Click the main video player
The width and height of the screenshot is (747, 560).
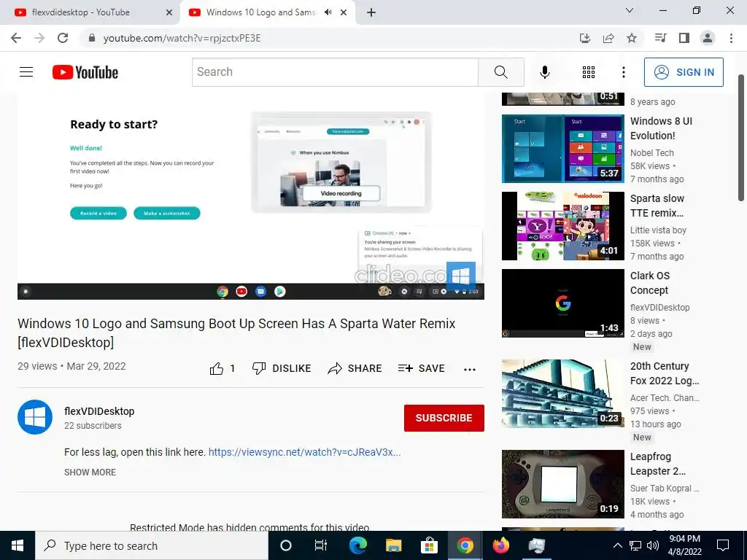click(x=251, y=195)
